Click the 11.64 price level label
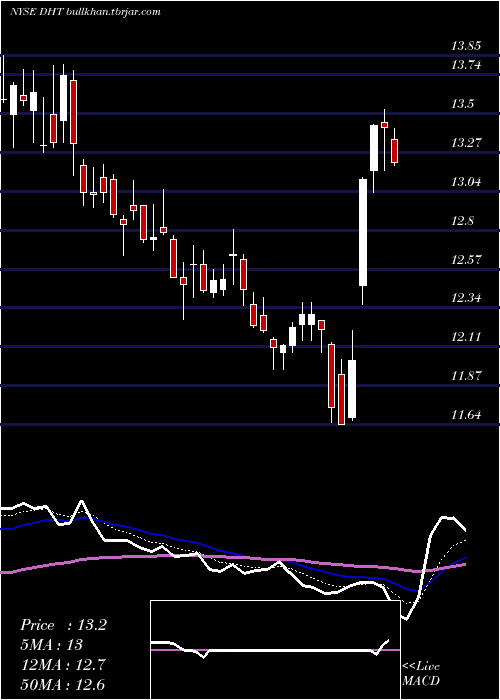This screenshot has width=500, height=700. pos(465,415)
